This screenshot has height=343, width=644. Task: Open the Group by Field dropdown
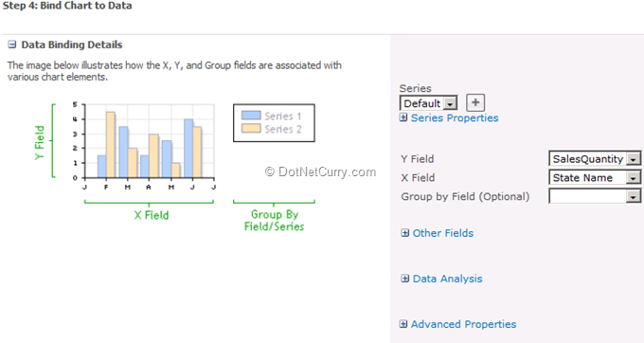click(634, 196)
